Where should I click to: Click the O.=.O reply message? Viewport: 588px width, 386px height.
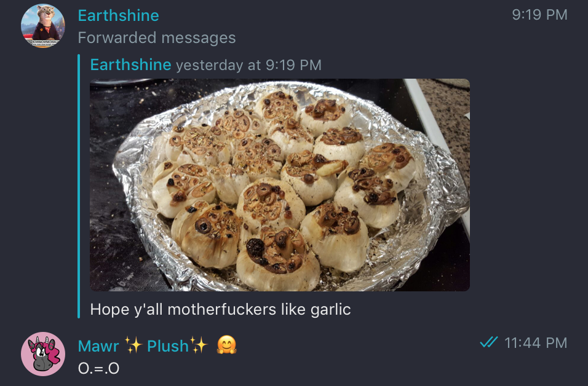coord(98,368)
